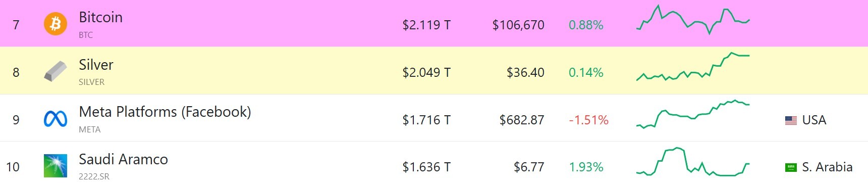Select the Silver price $36.40
Viewport: 868px width, 185px height.
coord(525,72)
